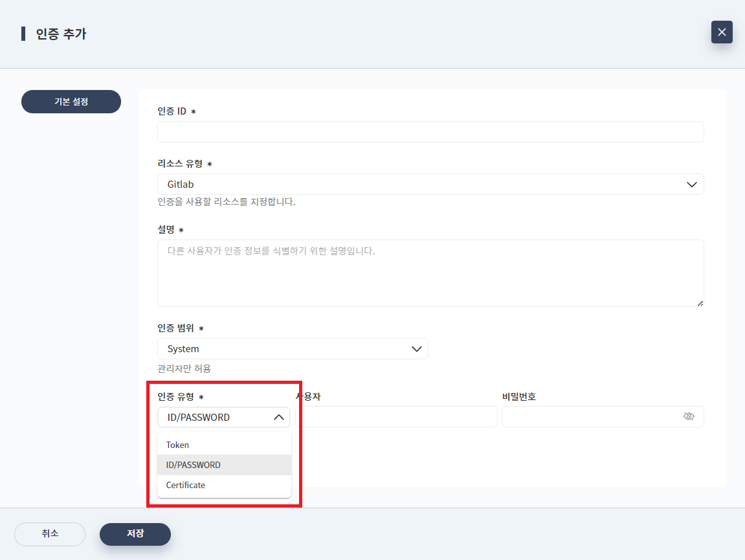Viewport: 745px width, 560px height.
Task: Toggle password visibility eye icon
Action: click(x=689, y=416)
